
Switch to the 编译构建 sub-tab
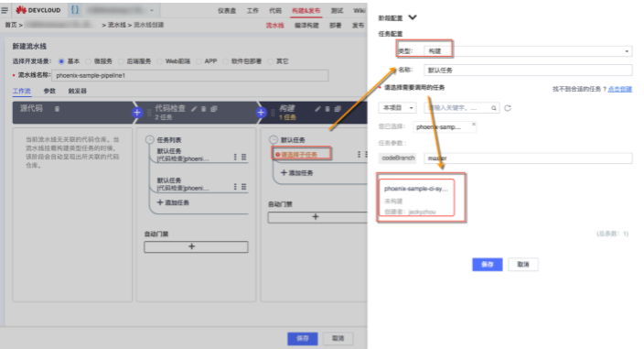tap(306, 26)
